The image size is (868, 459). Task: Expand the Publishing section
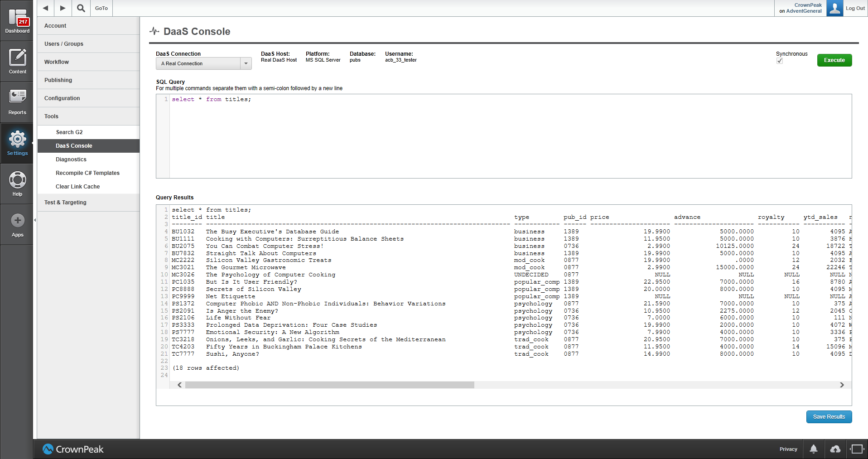tap(88, 80)
